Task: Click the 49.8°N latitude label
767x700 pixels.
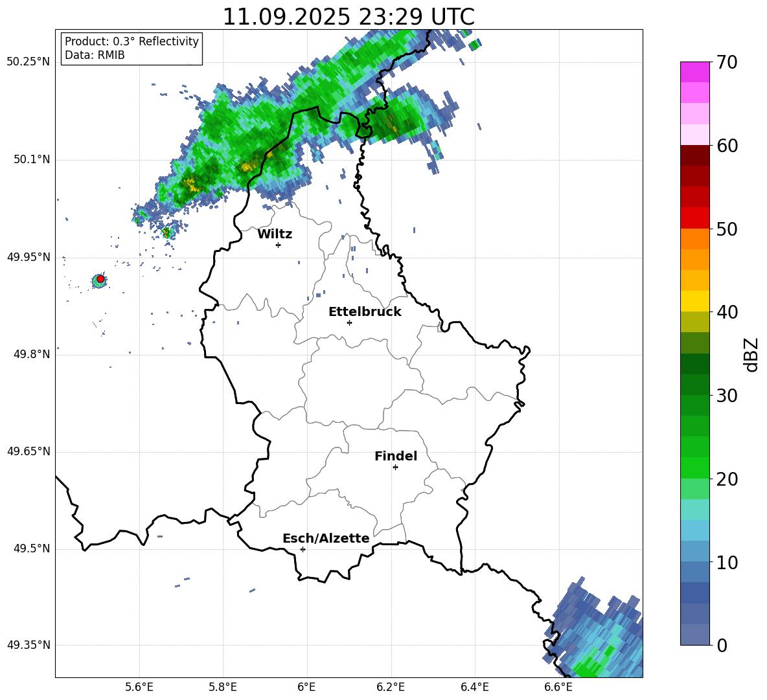Action: click(x=31, y=354)
